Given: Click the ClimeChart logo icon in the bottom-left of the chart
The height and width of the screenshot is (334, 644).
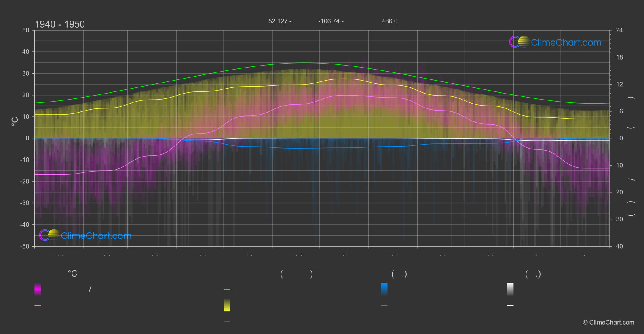Looking at the screenshot, I should click(x=49, y=235).
